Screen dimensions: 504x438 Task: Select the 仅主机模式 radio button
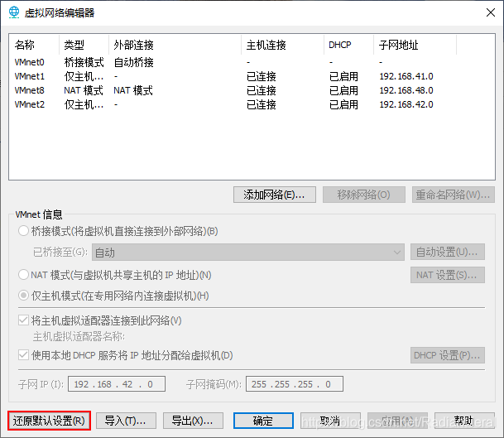23,296
